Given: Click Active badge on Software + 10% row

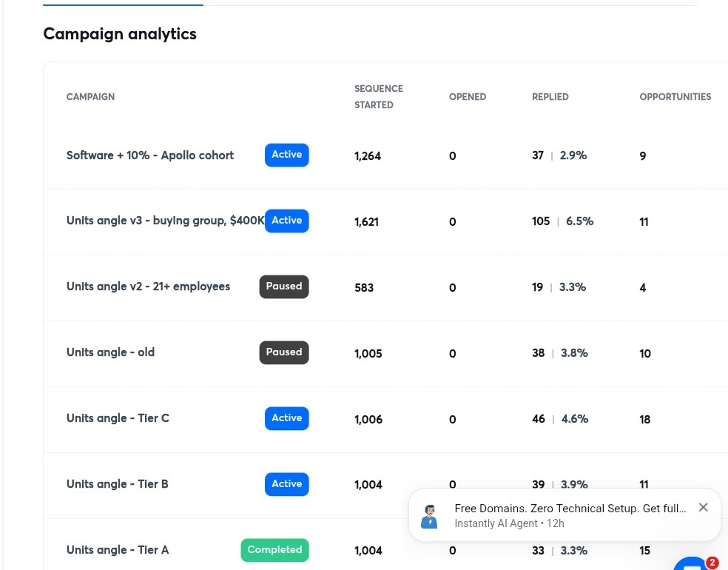Looking at the screenshot, I should [x=286, y=155].
